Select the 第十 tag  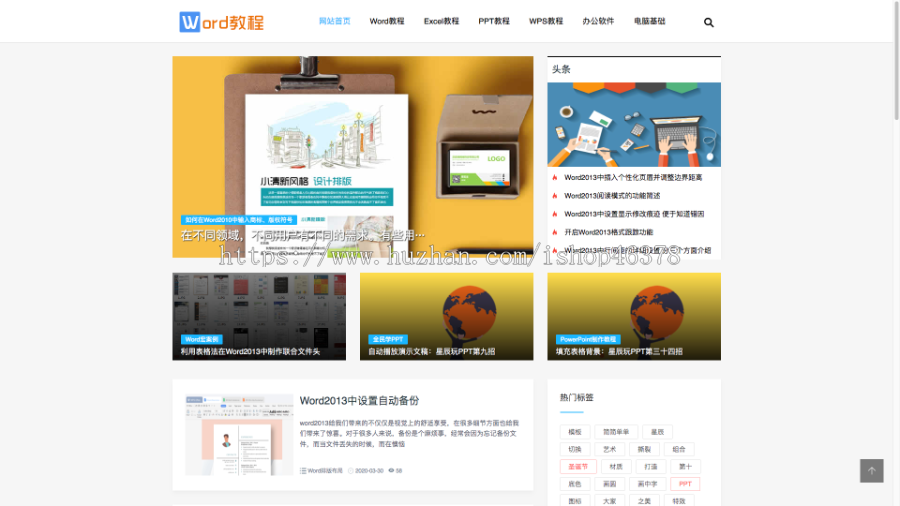[685, 466]
